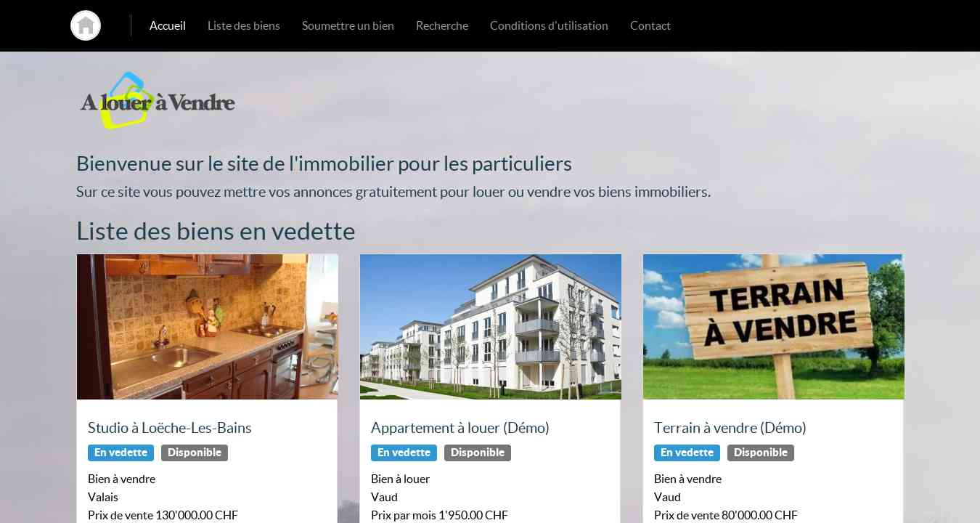Screen dimensions: 980x523
Task: Open the kitchen studio photo thumbnail
Action: (208, 327)
